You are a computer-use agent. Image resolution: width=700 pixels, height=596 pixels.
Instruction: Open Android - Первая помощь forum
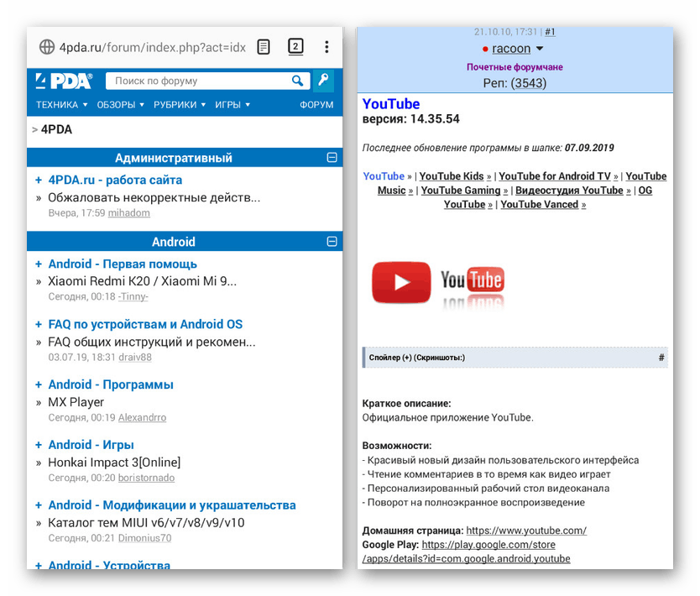123,264
